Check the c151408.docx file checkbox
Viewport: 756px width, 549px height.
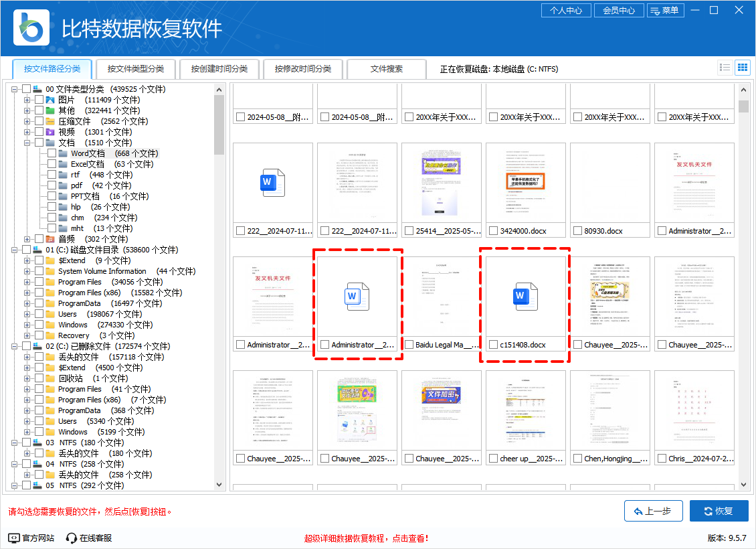pyautogui.click(x=493, y=345)
